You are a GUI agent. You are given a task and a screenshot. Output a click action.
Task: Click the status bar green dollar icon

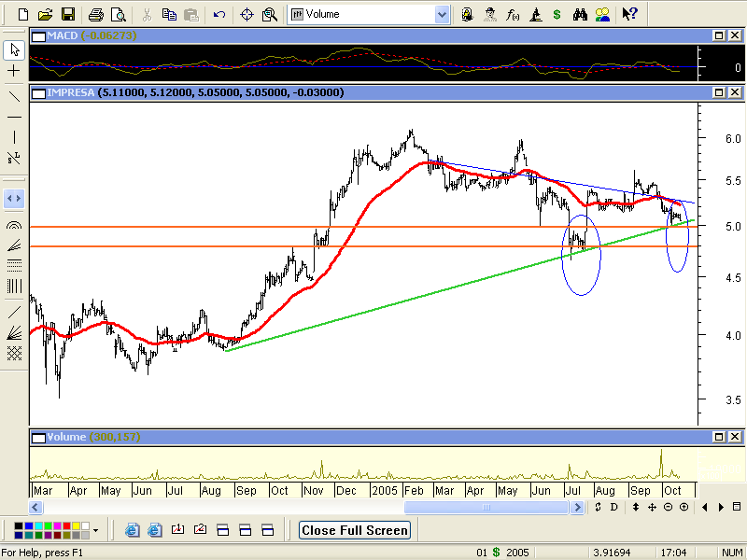[497, 553]
